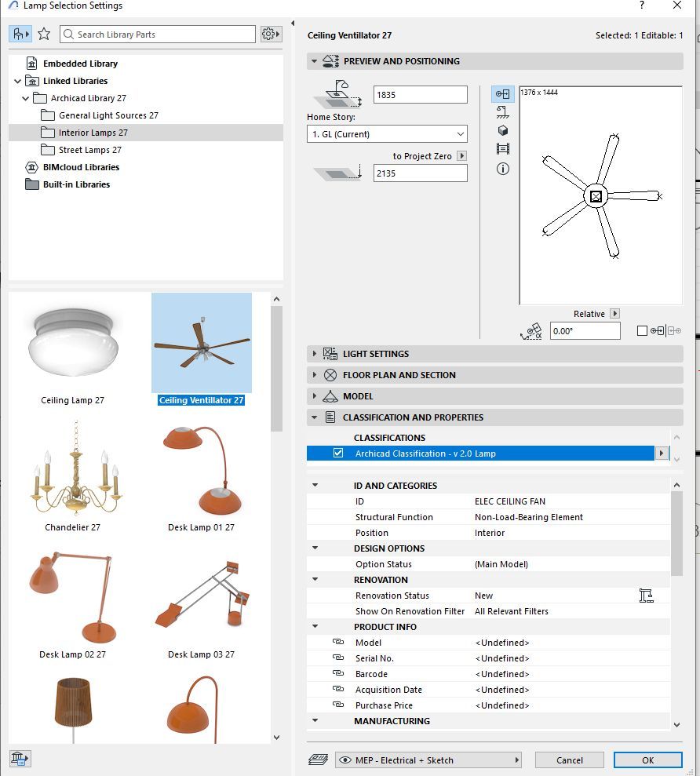This screenshot has height=776, width=700.
Task: Collapse the Design Options group
Action: click(x=315, y=548)
